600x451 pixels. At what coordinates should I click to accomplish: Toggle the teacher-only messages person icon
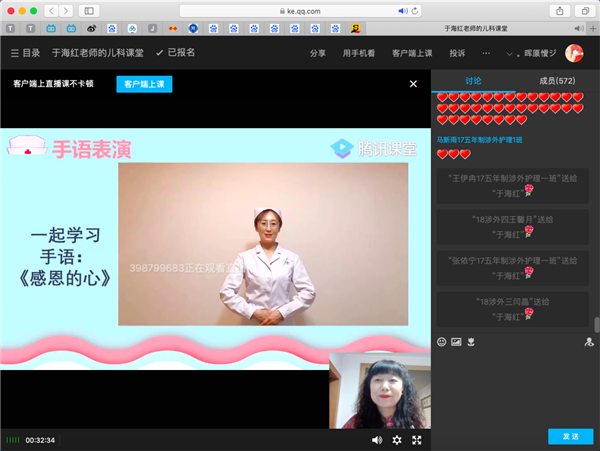coord(589,342)
